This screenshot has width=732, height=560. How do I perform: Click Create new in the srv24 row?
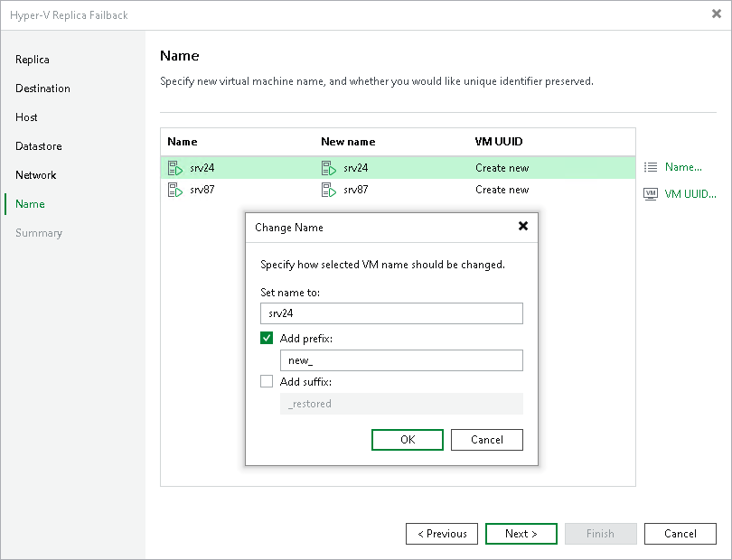(x=502, y=168)
